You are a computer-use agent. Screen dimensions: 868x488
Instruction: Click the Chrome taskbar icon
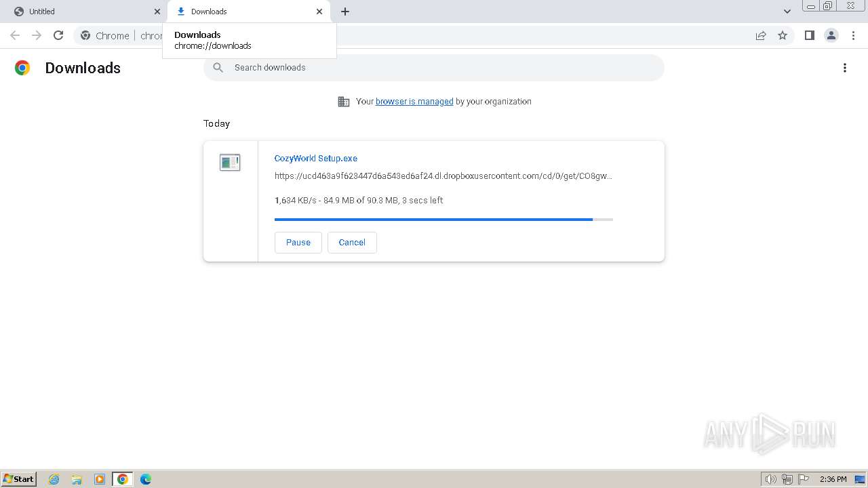tap(123, 479)
